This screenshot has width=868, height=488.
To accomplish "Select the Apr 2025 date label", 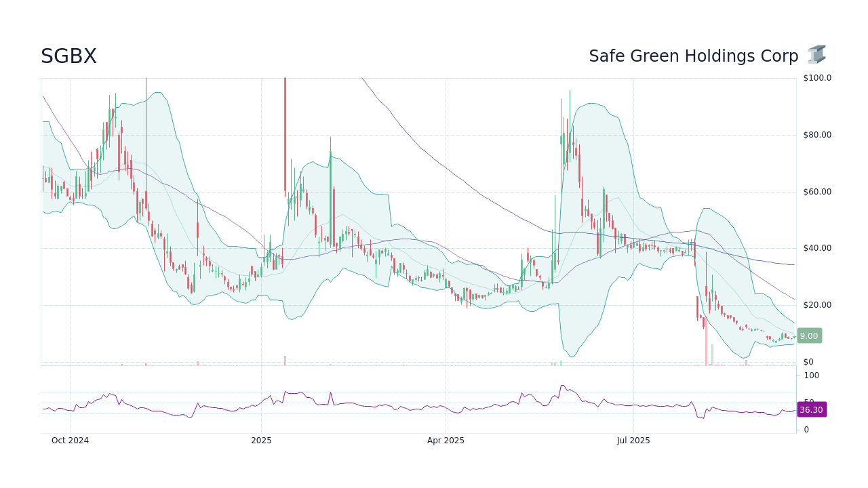I will 446,441.
